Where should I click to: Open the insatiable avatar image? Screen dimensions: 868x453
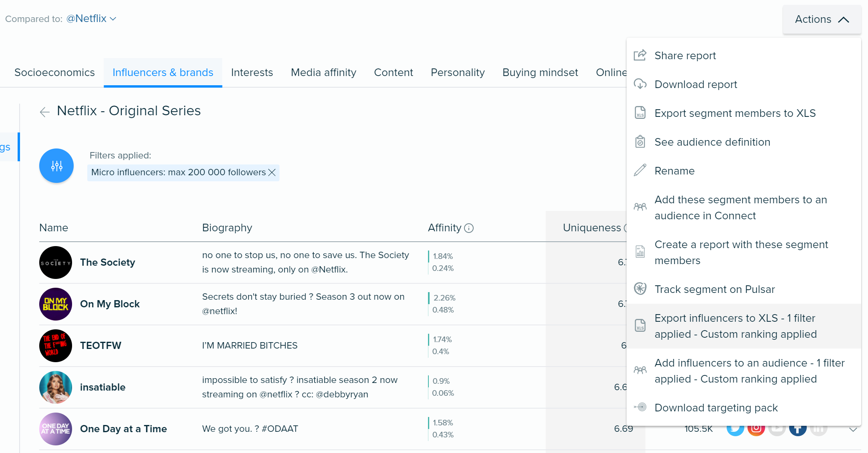pos(56,387)
